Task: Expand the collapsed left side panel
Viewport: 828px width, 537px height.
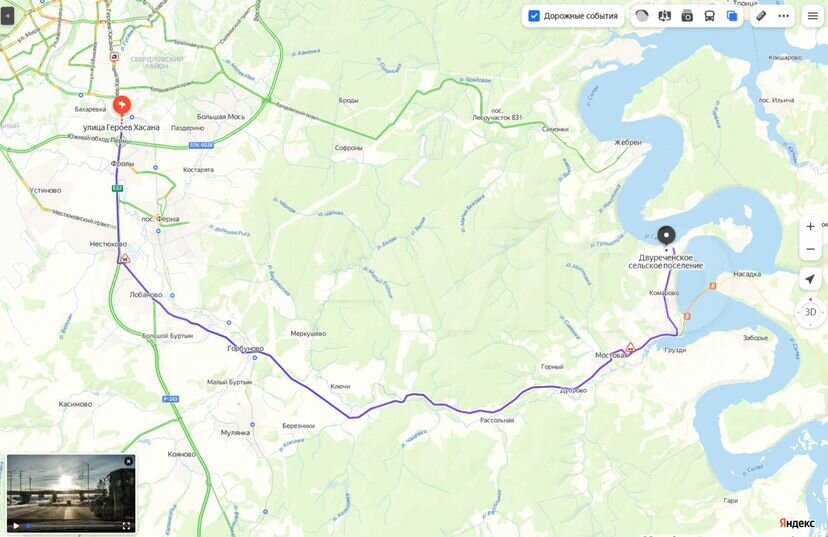Action: coord(7,16)
